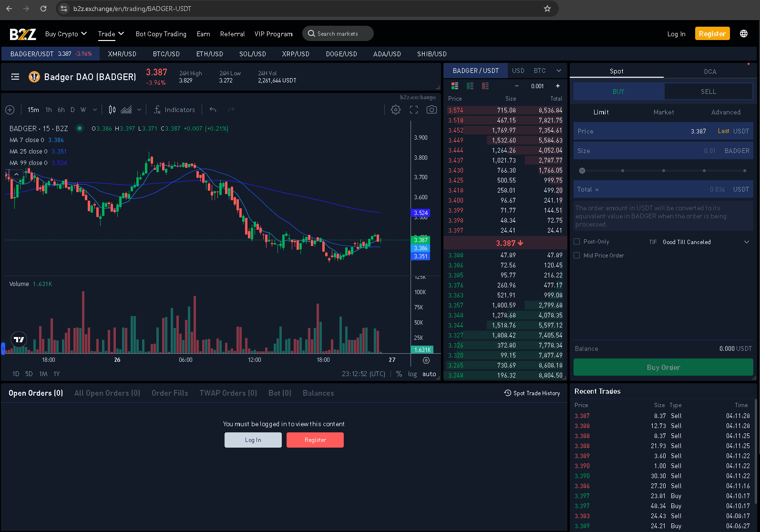This screenshot has height=532, width=760.
Task: Open Indicators on the chart
Action: (x=175, y=110)
